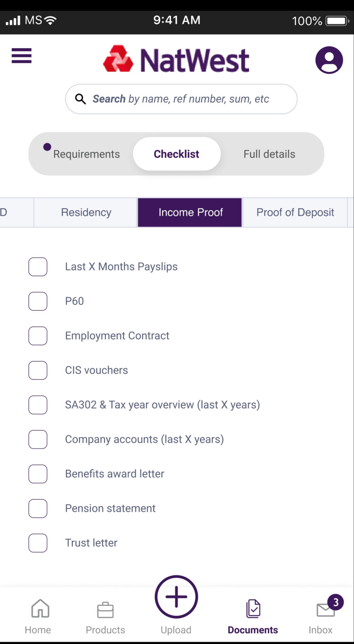Go to Home in bottom navigation

point(38,616)
